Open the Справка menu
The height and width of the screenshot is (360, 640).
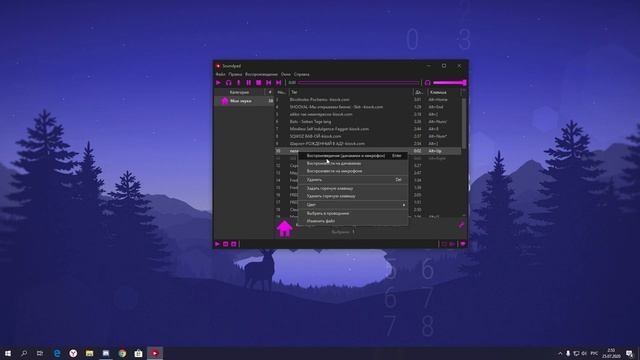(302, 75)
